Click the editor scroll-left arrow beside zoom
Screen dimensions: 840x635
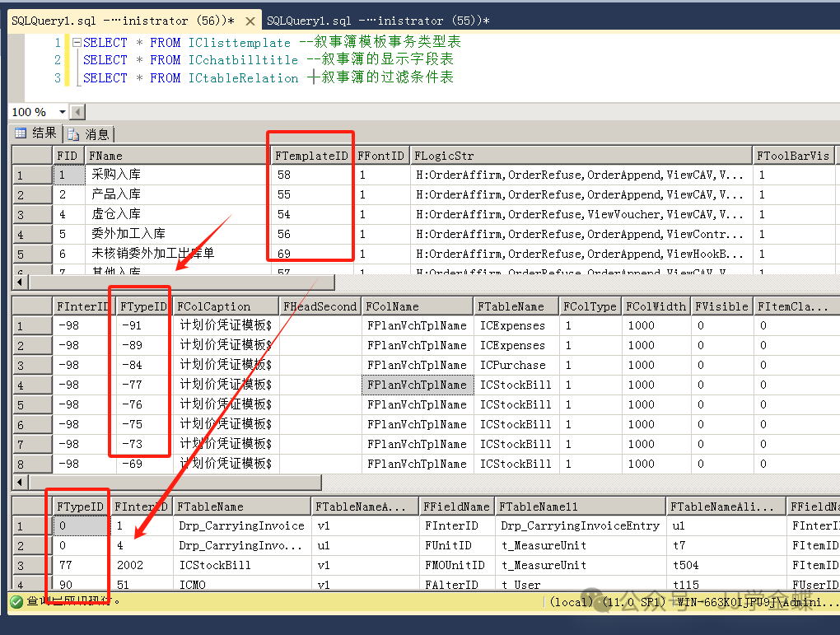(x=77, y=112)
